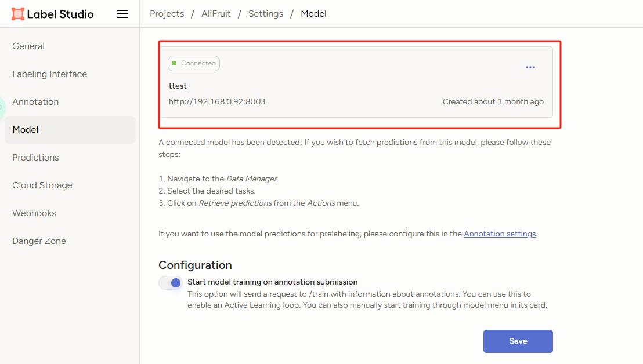Click the Label Studio logo icon
This screenshot has height=364, width=643.
pos(18,14)
